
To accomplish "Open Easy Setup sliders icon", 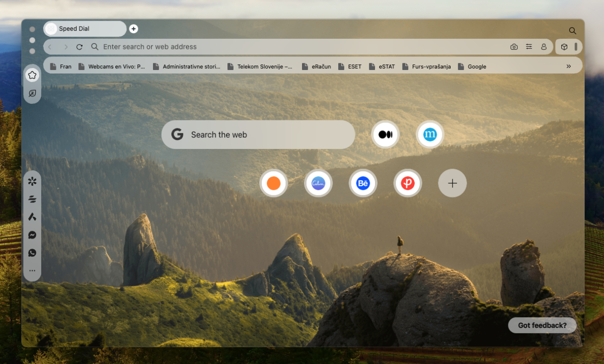I will point(529,46).
